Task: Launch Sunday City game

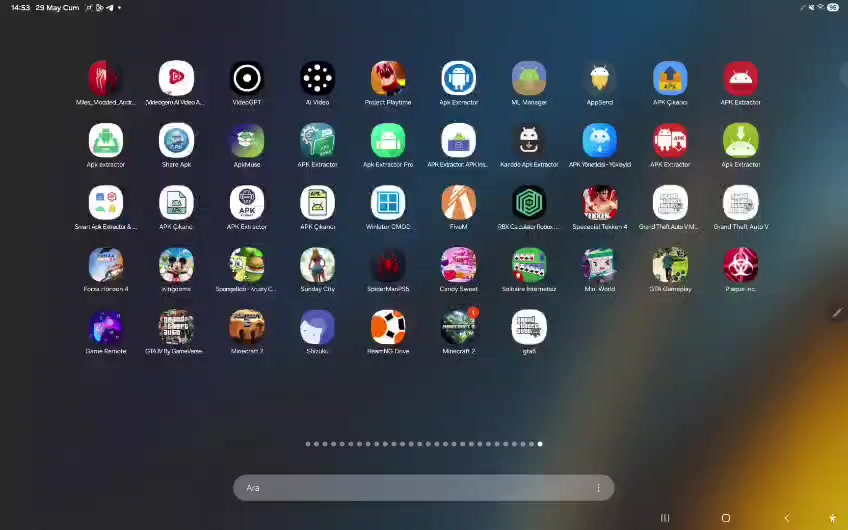Action: tap(317, 266)
